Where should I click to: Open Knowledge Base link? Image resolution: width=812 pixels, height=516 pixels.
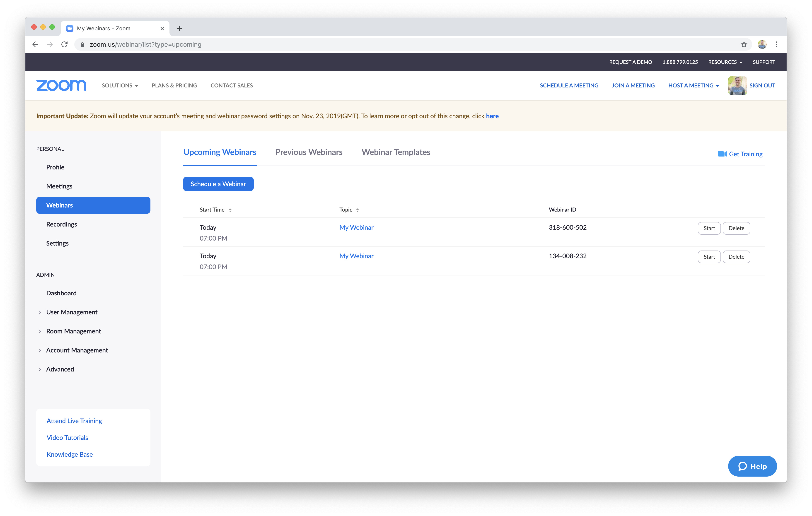[70, 454]
